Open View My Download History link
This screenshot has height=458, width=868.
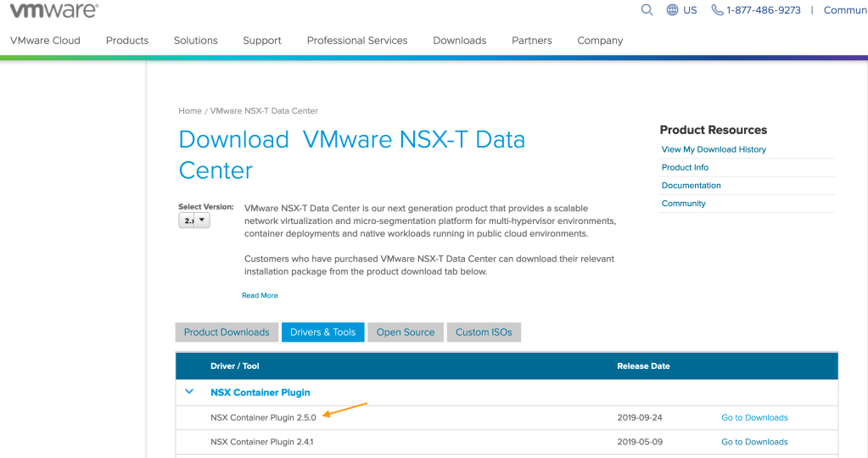tap(714, 149)
